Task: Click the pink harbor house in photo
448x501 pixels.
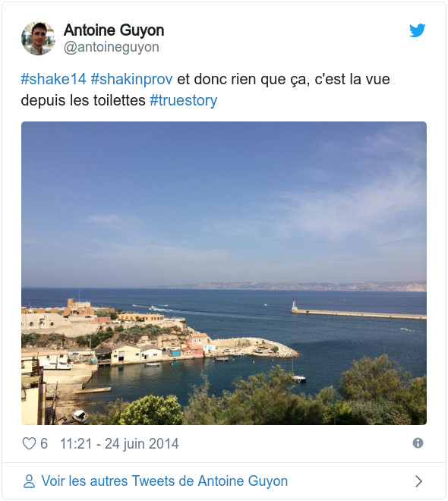Action: 196,351
